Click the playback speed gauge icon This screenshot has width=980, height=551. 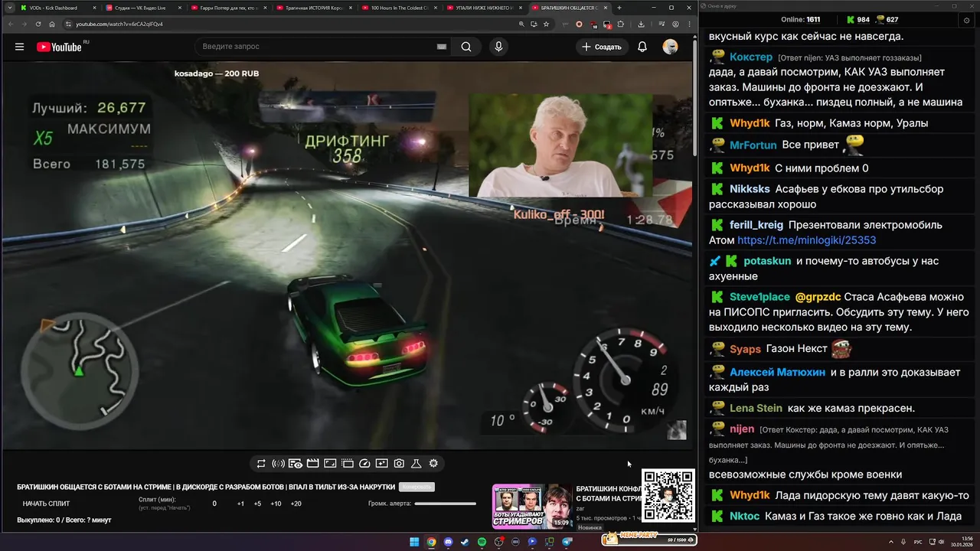point(364,464)
